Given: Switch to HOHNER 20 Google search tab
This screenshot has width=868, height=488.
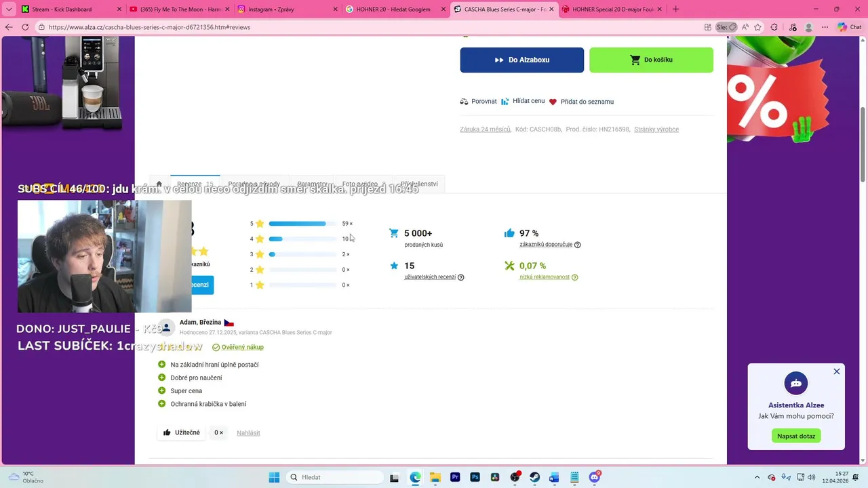Looking at the screenshot, I should pyautogui.click(x=395, y=9).
